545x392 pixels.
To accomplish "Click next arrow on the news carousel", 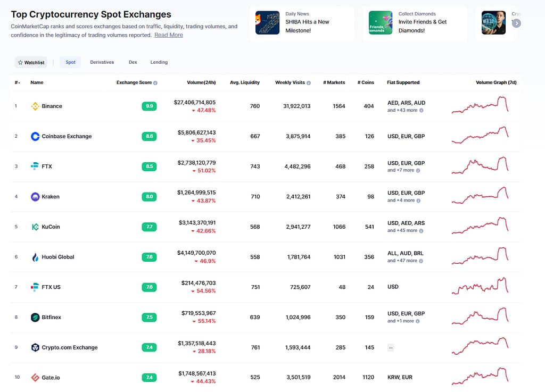I will click(516, 23).
